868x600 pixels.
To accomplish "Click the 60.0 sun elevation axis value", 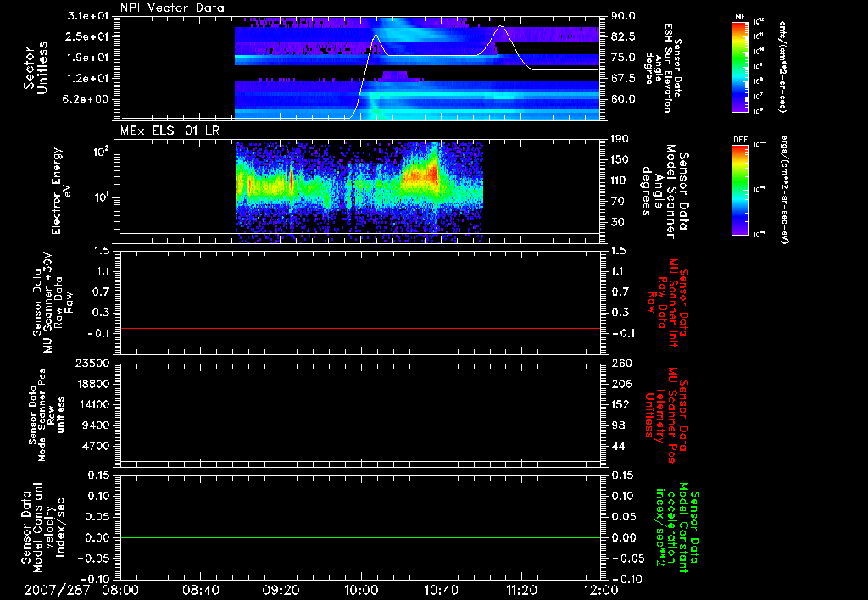I will point(623,100).
